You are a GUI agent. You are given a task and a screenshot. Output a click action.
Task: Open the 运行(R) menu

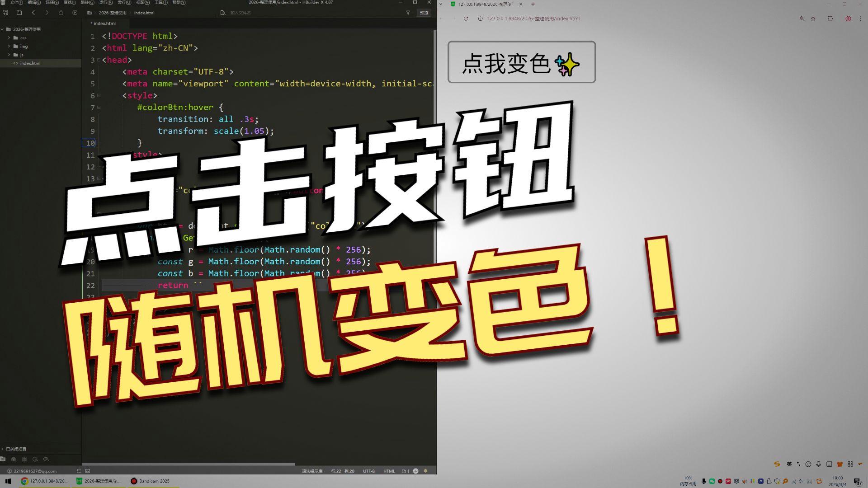[x=106, y=2]
